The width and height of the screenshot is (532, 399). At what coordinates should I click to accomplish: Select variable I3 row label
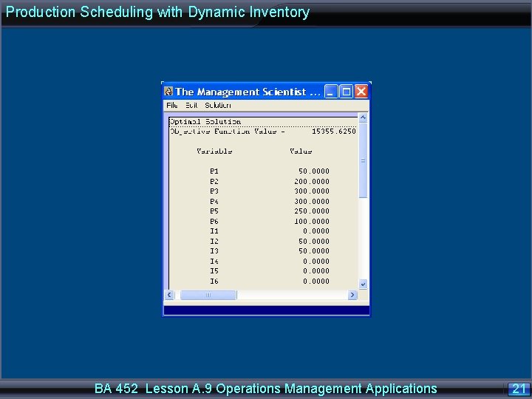click(214, 251)
